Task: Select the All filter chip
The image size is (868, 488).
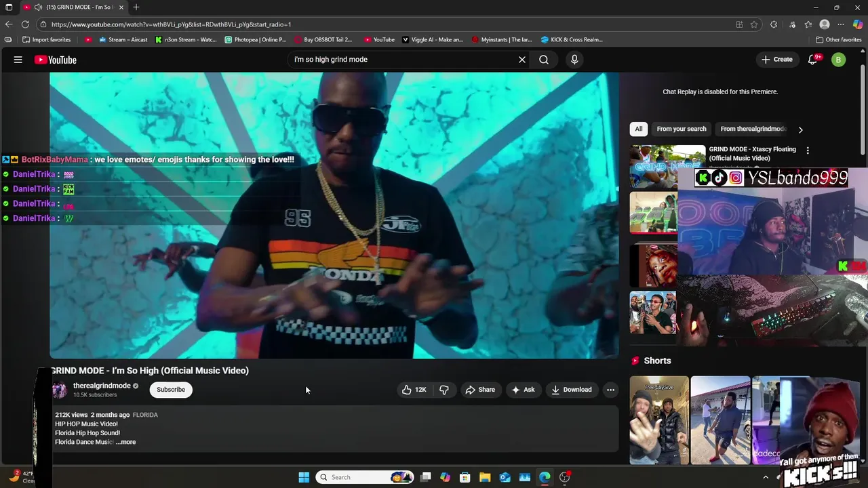Action: tap(639, 129)
